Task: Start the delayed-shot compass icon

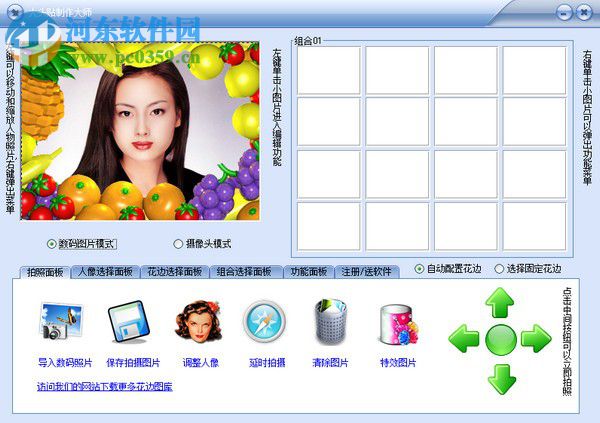Action: click(264, 321)
